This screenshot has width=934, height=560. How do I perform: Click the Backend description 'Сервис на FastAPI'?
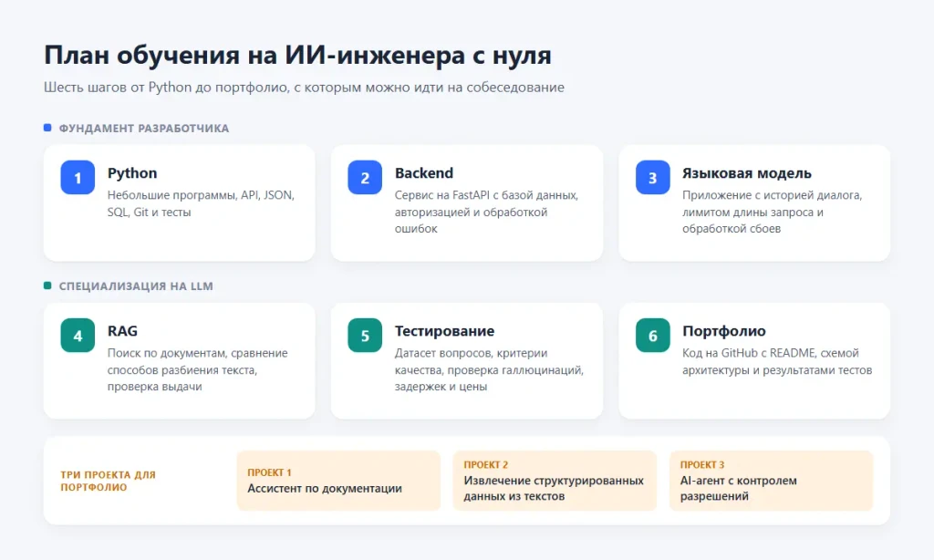[486, 212]
